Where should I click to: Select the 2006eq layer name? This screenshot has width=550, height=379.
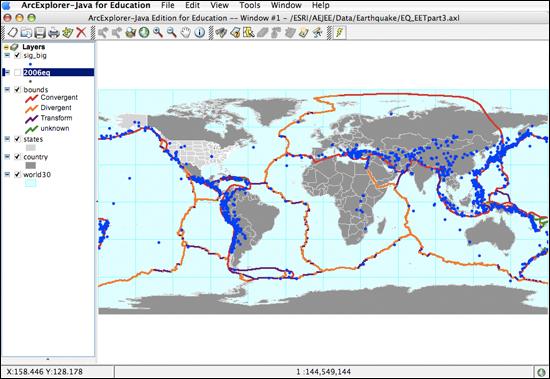(x=36, y=73)
